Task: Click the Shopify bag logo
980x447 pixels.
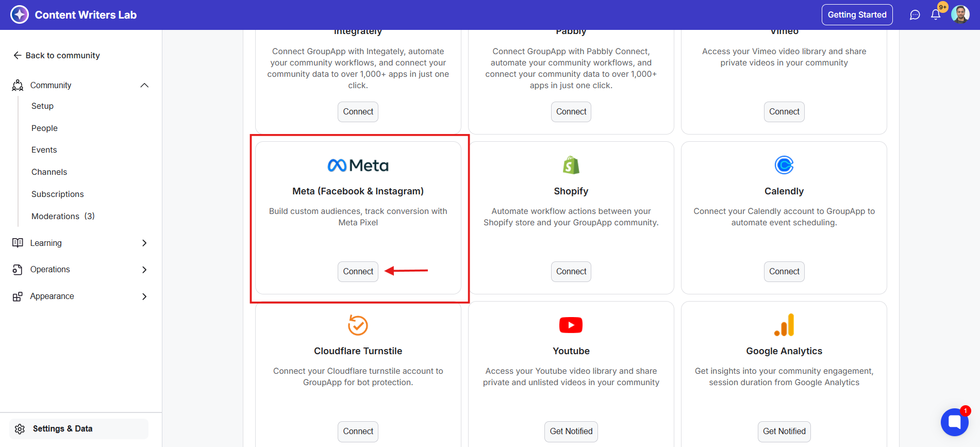Action: coord(571,165)
